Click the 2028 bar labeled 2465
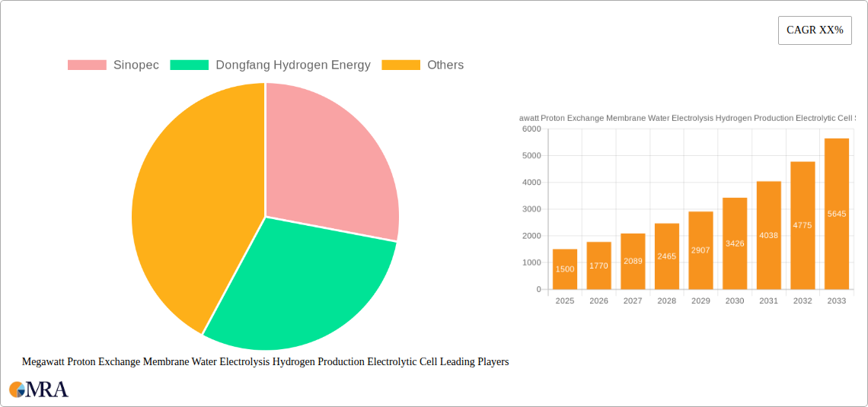The image size is (868, 407). coord(667,256)
